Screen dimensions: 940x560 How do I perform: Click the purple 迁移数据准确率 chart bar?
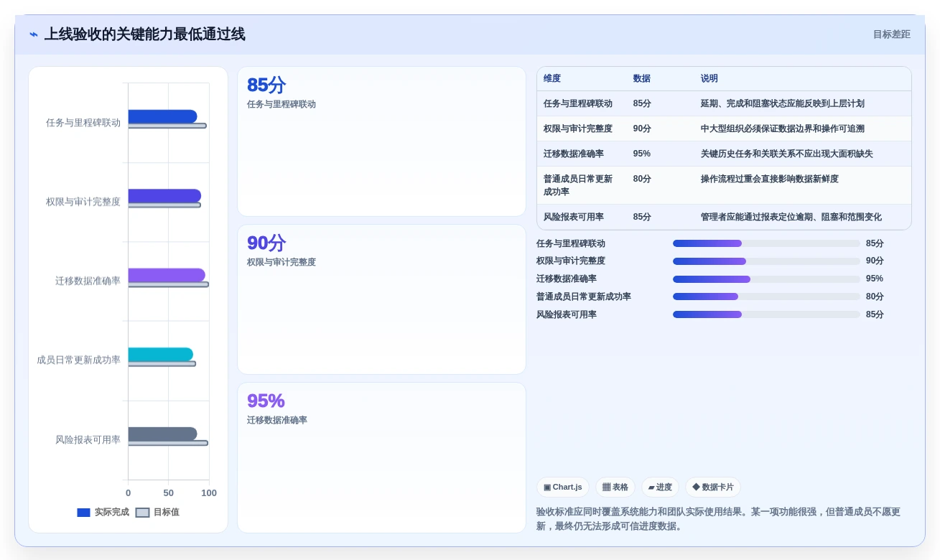[x=167, y=275]
